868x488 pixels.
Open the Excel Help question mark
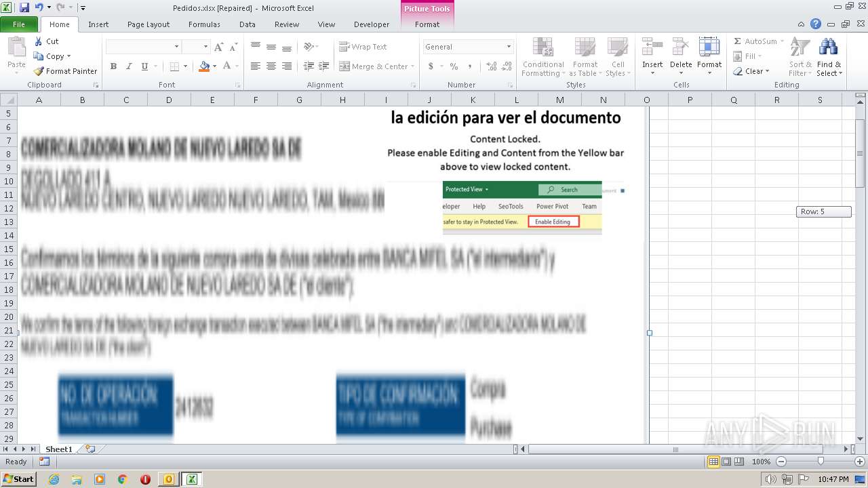click(x=816, y=24)
